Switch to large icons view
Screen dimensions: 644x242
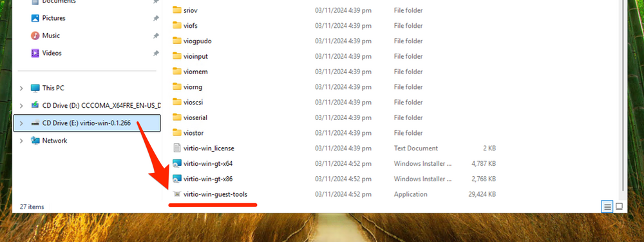pos(619,207)
